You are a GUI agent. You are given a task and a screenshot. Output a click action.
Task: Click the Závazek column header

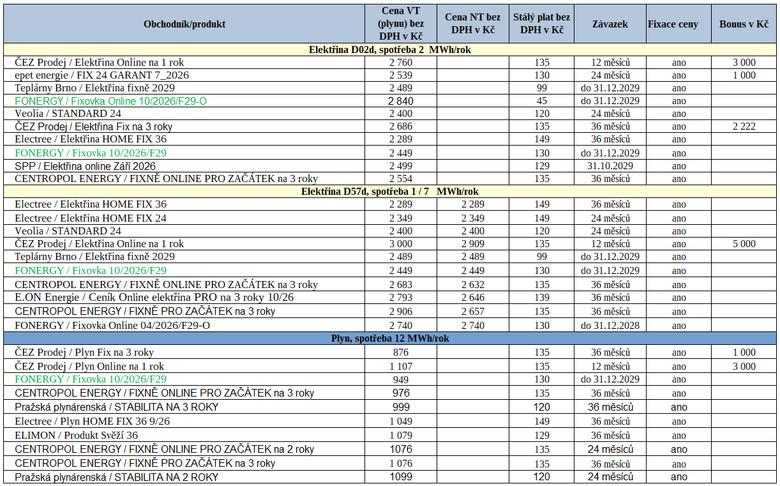(x=610, y=24)
